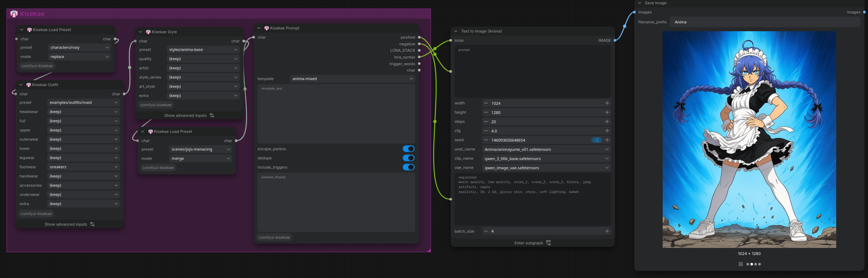Image resolution: width=868 pixels, height=278 pixels.
Task: Click the Kisekae group title icon
Action: (14, 14)
